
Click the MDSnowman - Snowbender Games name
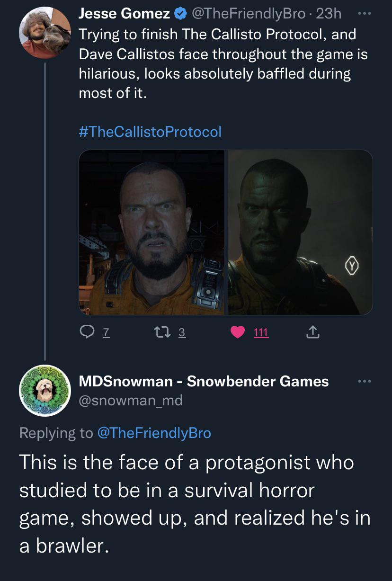point(204,381)
